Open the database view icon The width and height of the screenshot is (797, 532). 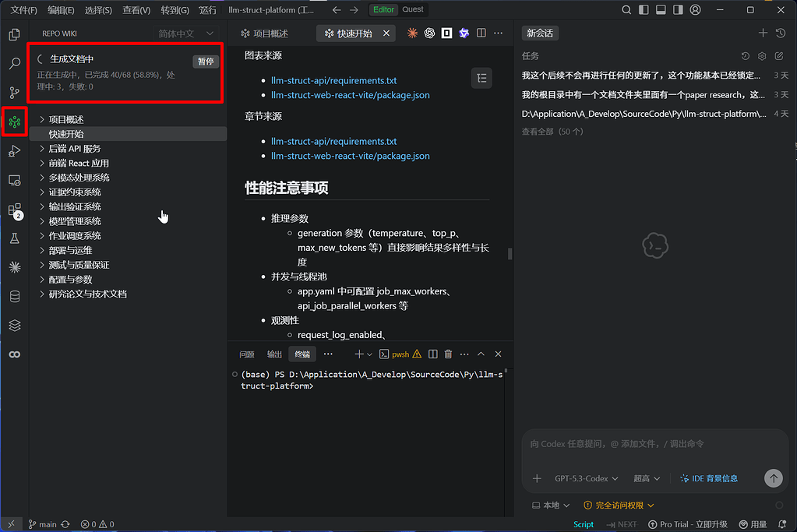point(14,296)
